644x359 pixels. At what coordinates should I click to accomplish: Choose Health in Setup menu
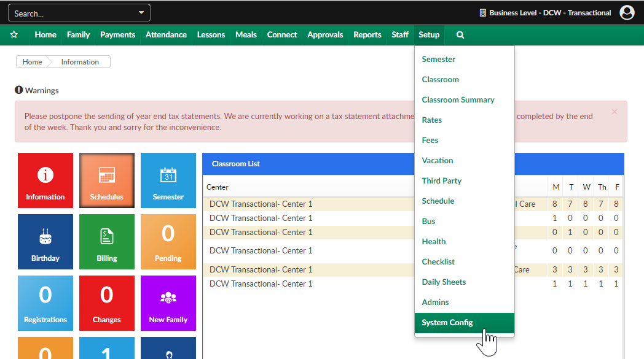[465, 241]
